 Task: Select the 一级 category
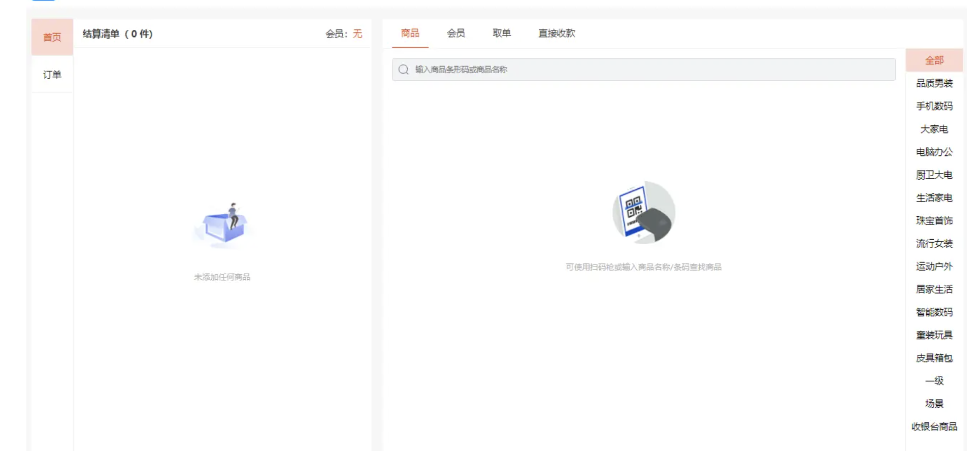pyautogui.click(x=934, y=381)
